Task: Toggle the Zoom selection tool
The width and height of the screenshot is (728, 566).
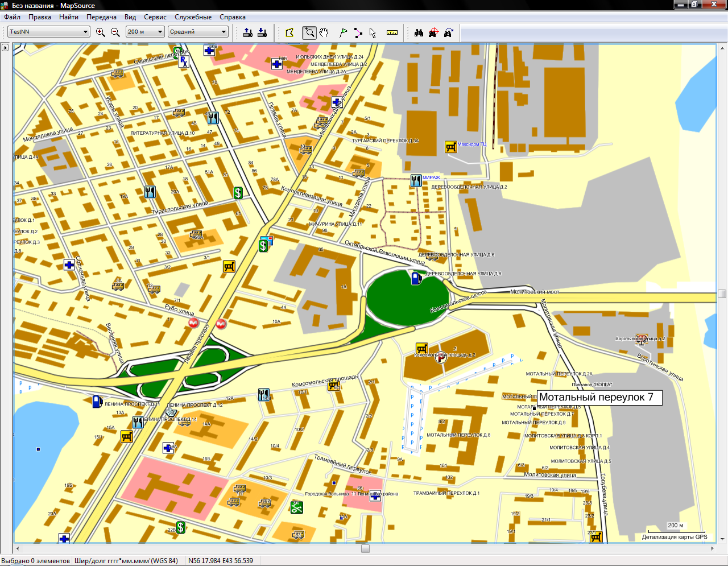Action: [309, 32]
